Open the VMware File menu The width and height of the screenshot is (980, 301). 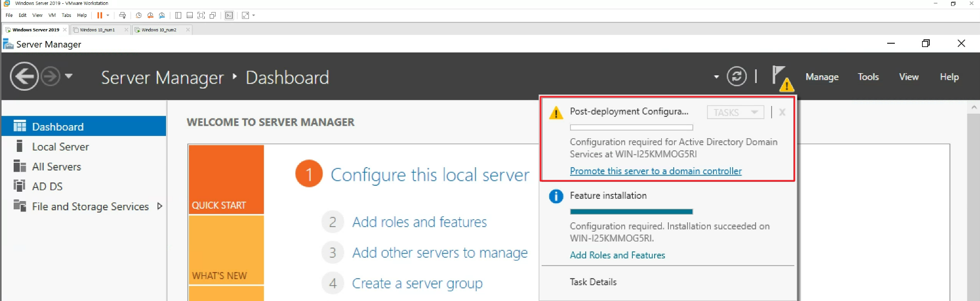(x=9, y=15)
